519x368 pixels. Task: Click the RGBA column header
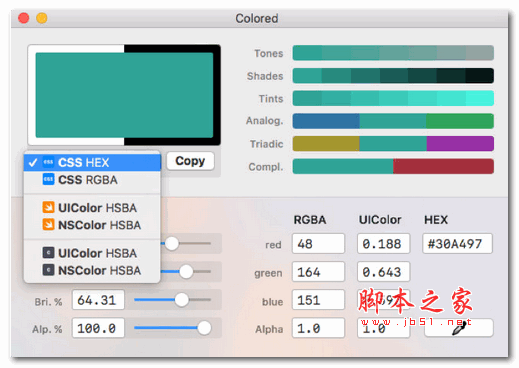coord(310,220)
